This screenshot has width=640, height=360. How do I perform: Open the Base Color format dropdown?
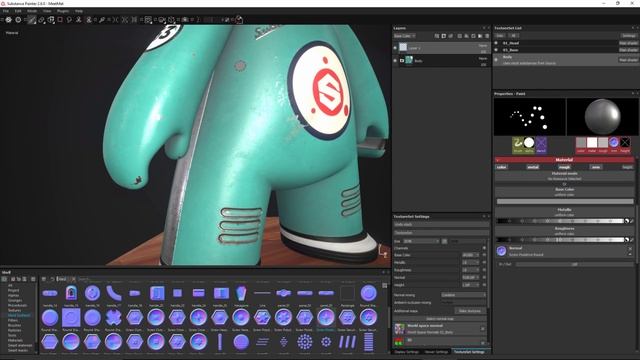tap(470, 255)
